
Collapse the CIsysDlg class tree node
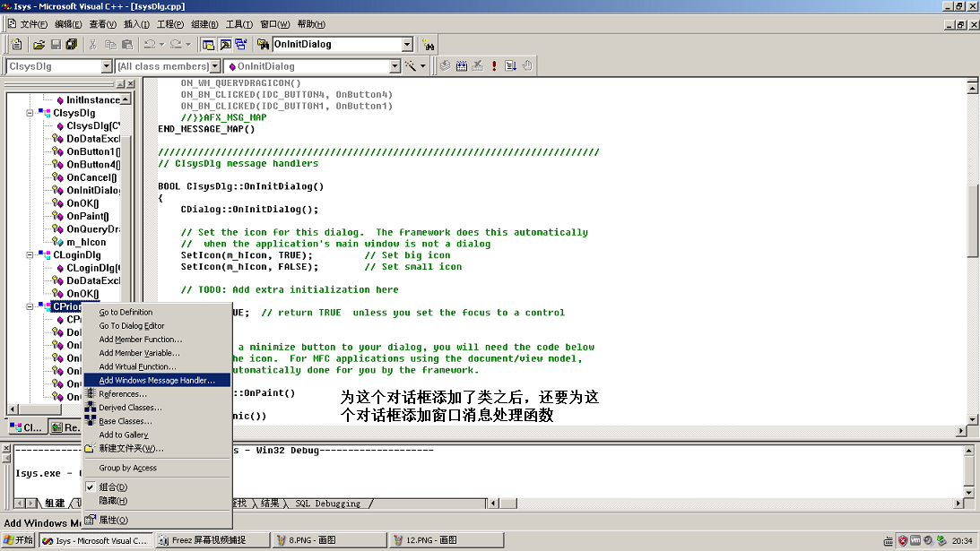tap(30, 113)
